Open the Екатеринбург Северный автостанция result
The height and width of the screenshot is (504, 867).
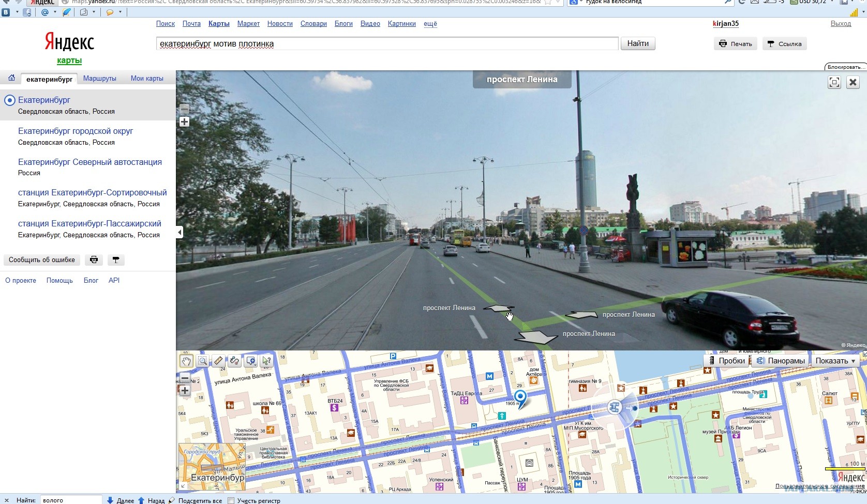pos(90,162)
